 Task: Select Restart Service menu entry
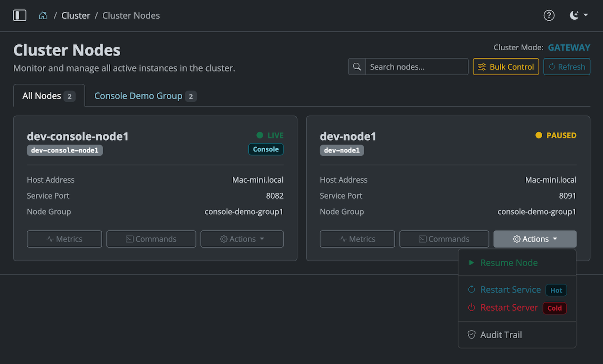click(517, 290)
